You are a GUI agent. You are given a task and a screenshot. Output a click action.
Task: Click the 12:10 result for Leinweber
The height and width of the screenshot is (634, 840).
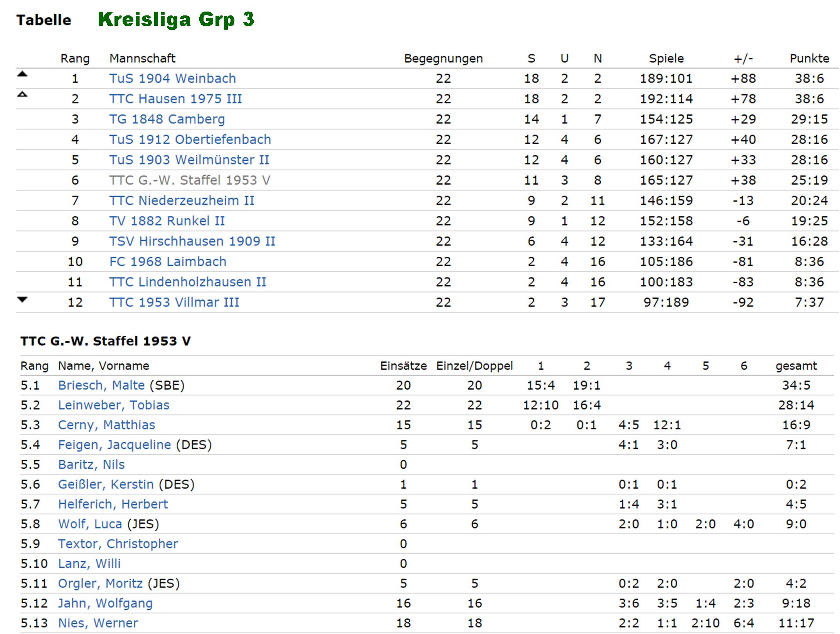point(540,405)
